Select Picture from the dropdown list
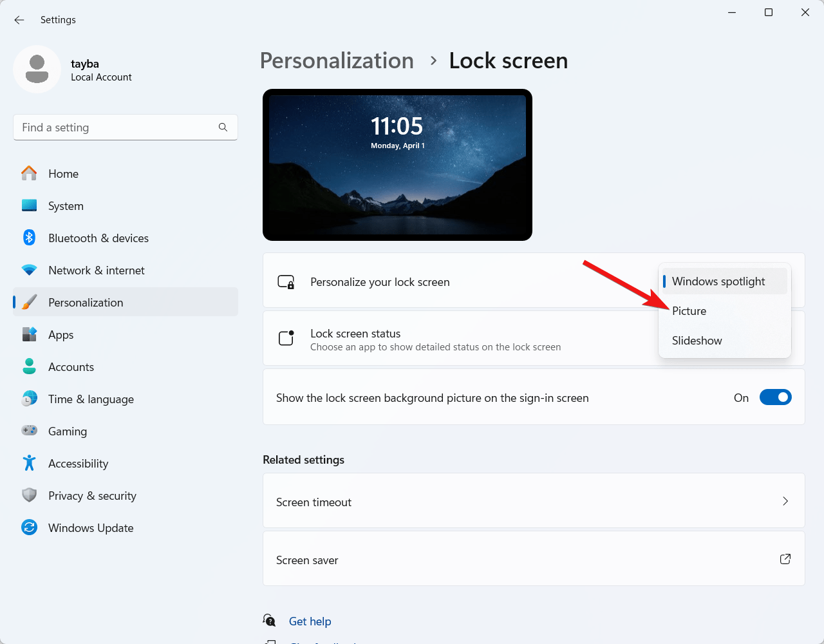This screenshot has height=644, width=824. pos(689,311)
